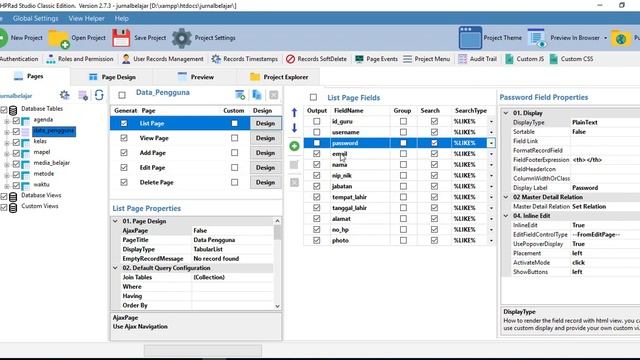
Task: Click Set Relation property value
Action: (x=589, y=207)
